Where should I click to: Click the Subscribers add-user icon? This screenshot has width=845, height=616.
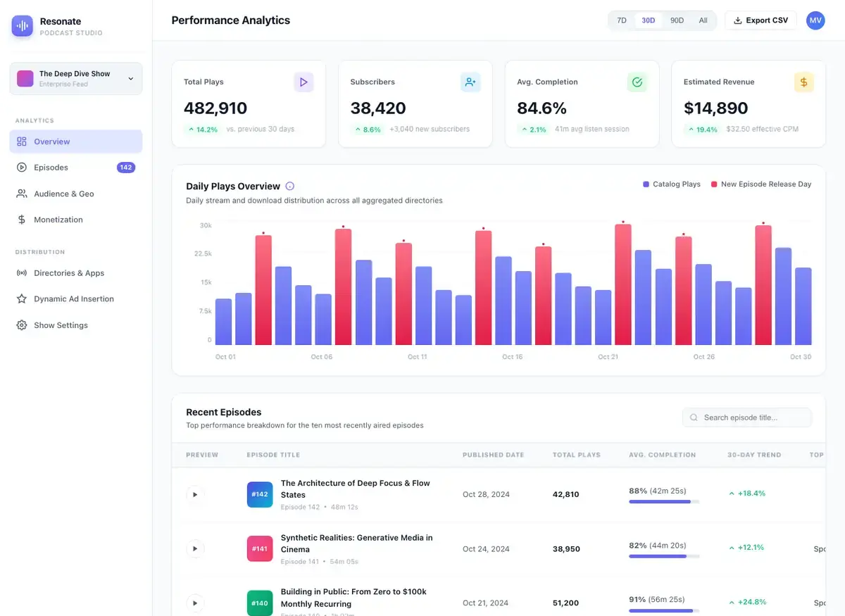point(470,82)
